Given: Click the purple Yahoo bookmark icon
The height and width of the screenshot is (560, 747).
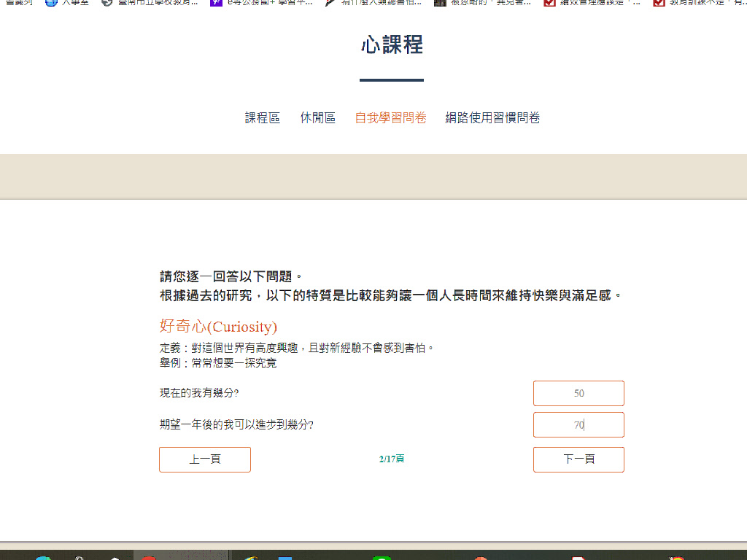Looking at the screenshot, I should tap(216, 2).
